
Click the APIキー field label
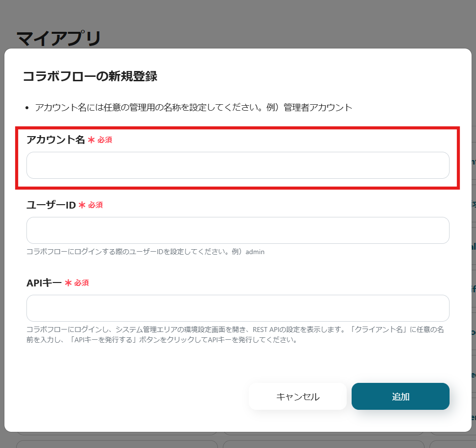pos(44,283)
